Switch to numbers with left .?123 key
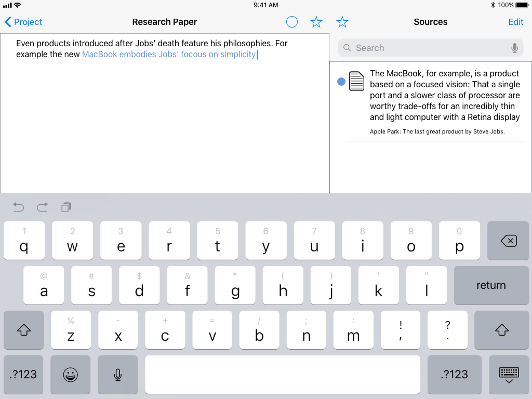Screen dimensions: 532x399 [x=23, y=374]
